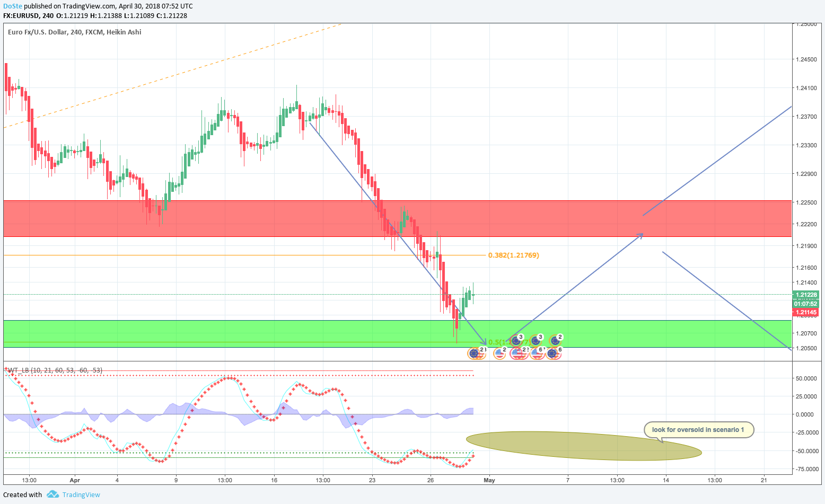825x504 pixels.
Task: Click the 21 date on the time axis
Action: point(763,480)
